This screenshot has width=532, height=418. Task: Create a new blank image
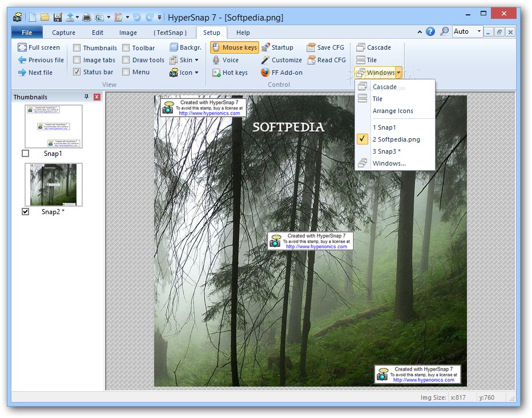tap(32, 17)
